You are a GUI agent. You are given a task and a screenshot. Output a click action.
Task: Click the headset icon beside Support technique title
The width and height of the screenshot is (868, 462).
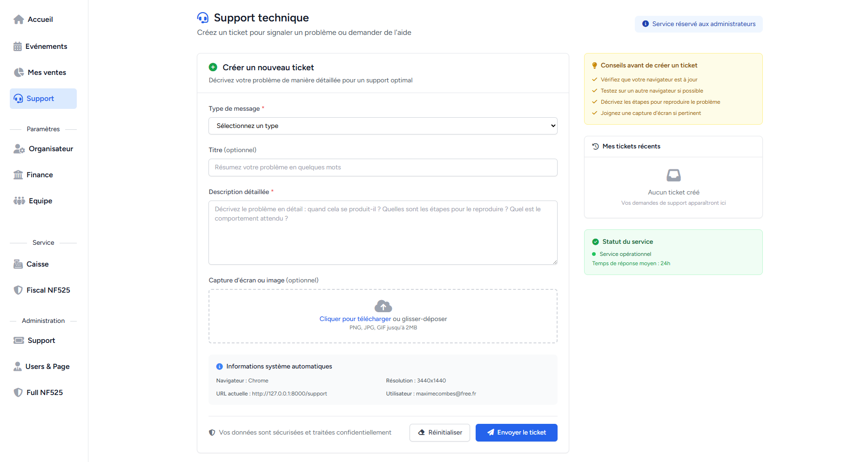203,18
